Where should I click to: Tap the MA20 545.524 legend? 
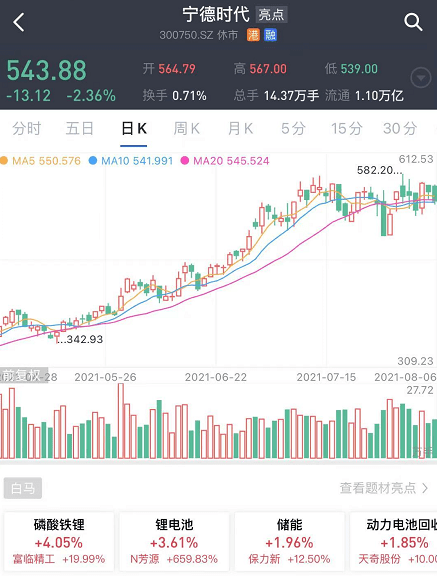pos(225,161)
